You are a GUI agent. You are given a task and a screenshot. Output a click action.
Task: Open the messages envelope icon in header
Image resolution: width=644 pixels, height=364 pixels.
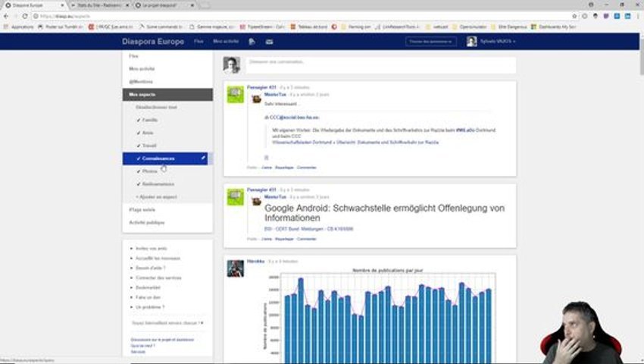point(269,42)
